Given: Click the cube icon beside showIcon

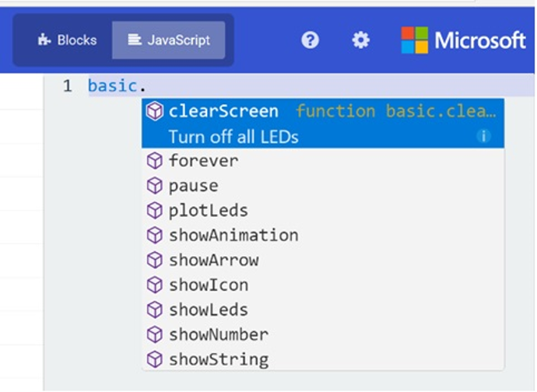Looking at the screenshot, I should pyautogui.click(x=155, y=285).
